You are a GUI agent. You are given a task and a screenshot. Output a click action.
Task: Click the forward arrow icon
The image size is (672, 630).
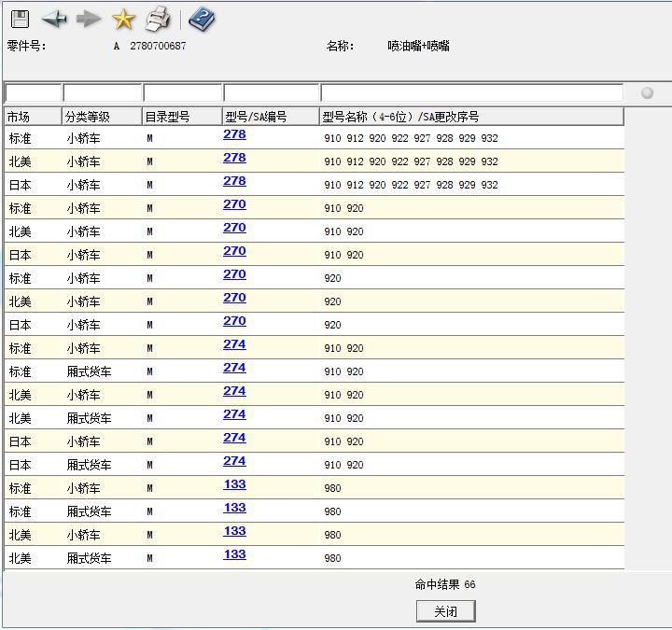coord(89,19)
